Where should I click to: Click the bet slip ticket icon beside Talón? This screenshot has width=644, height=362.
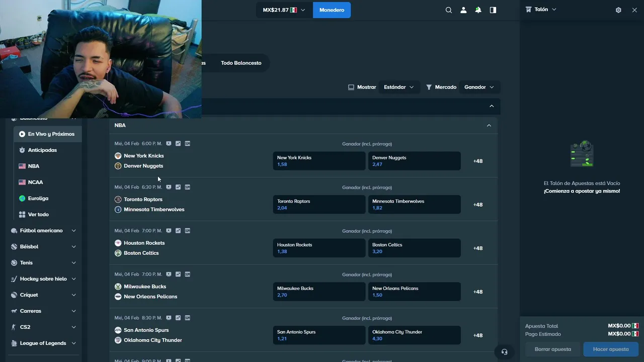tap(528, 10)
